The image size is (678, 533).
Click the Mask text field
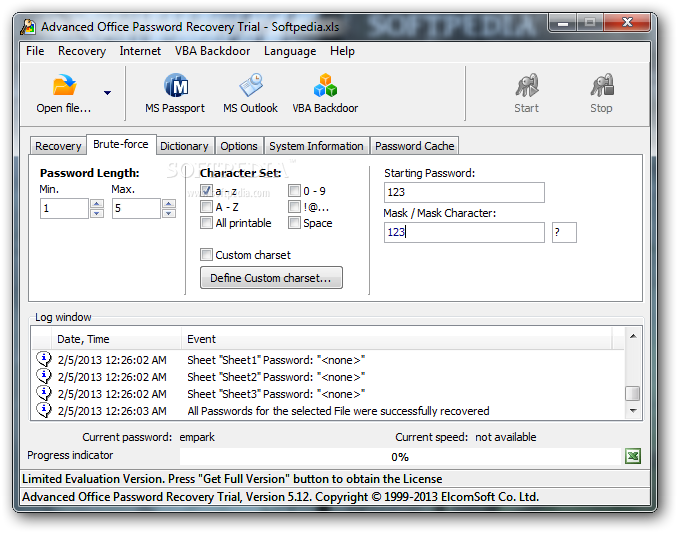click(464, 232)
